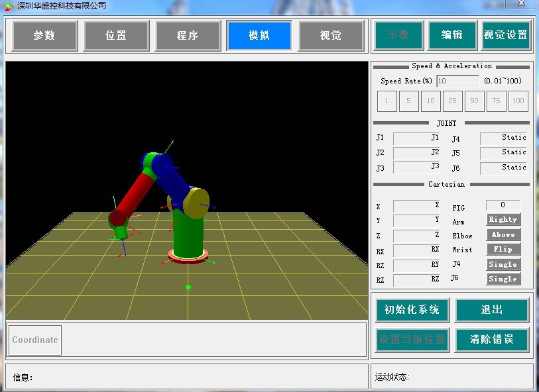
Task: Click the Speed Rate input field
Action: pyautogui.click(x=457, y=81)
